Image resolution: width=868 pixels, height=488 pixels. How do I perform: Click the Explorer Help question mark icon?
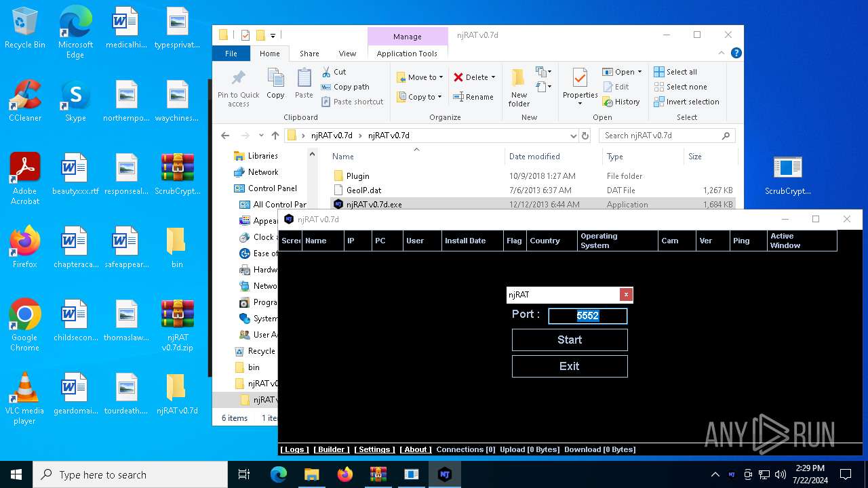click(x=736, y=53)
